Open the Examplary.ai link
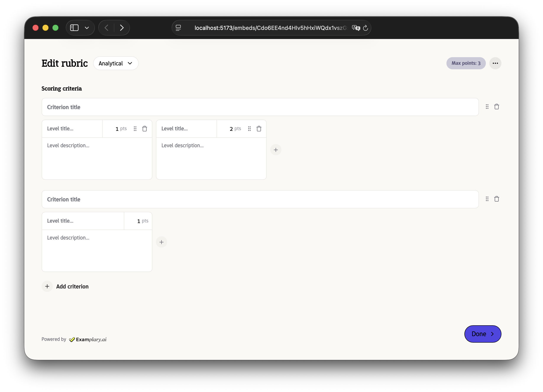 point(88,339)
